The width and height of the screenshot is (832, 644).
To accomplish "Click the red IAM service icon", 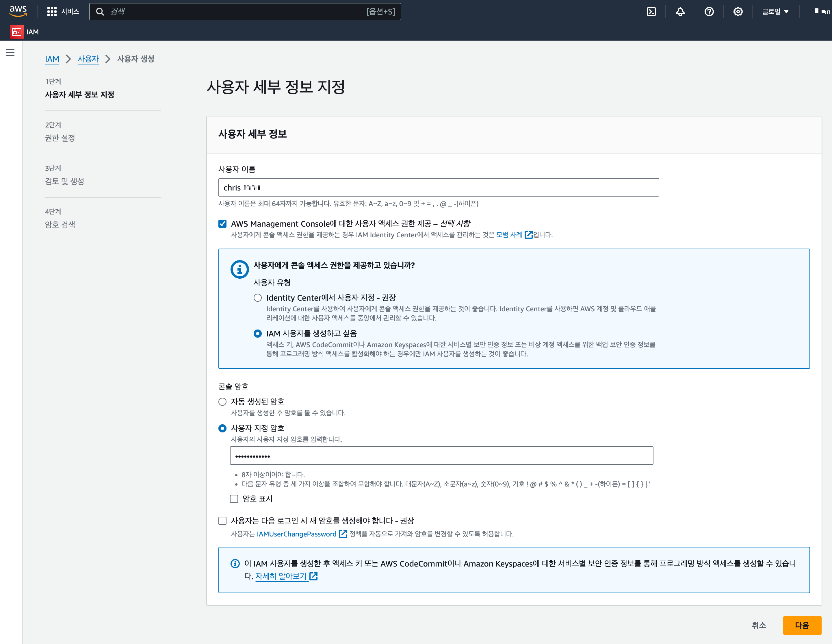I will point(16,32).
